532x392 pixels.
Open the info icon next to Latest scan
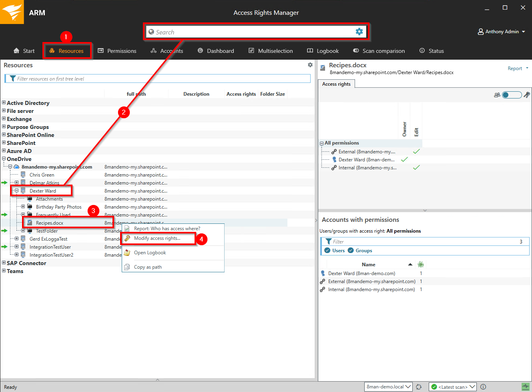pos(483,387)
